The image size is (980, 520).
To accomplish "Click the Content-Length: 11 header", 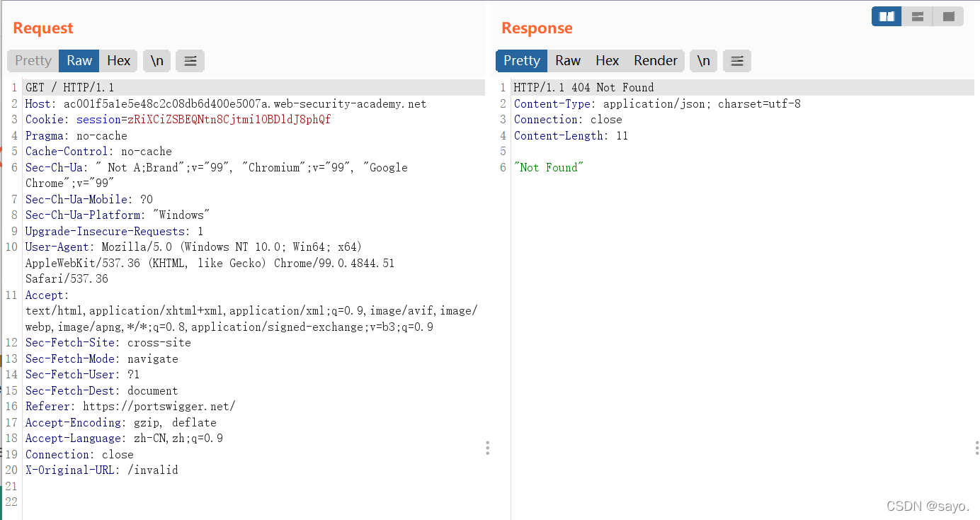I will (x=571, y=136).
